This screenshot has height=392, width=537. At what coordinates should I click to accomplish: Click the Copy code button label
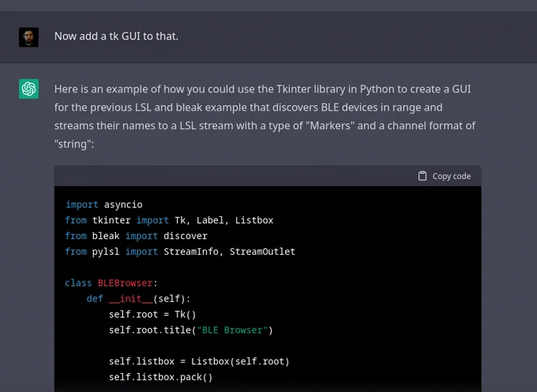tap(452, 176)
